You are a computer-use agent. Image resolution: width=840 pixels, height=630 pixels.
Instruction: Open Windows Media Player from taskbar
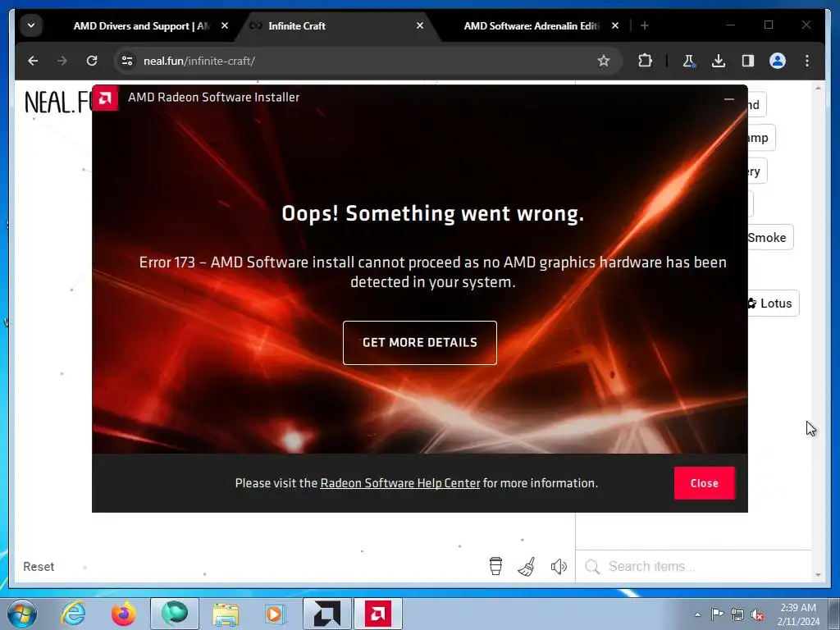276,614
